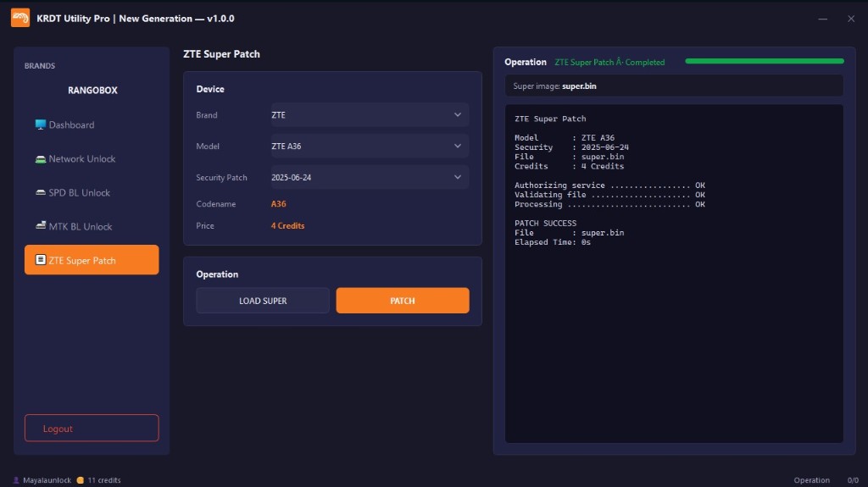Click the ZTE Super Patch list icon

click(x=41, y=259)
